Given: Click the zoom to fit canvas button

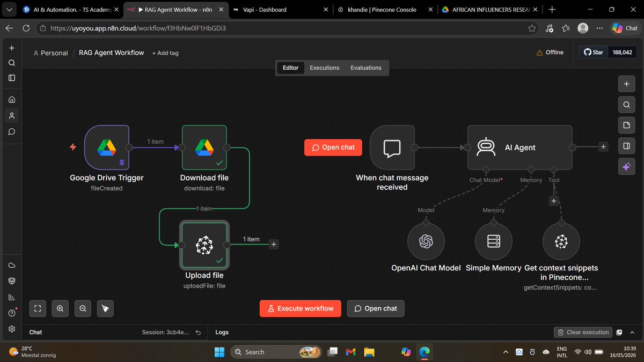Looking at the screenshot, I should tap(38, 308).
